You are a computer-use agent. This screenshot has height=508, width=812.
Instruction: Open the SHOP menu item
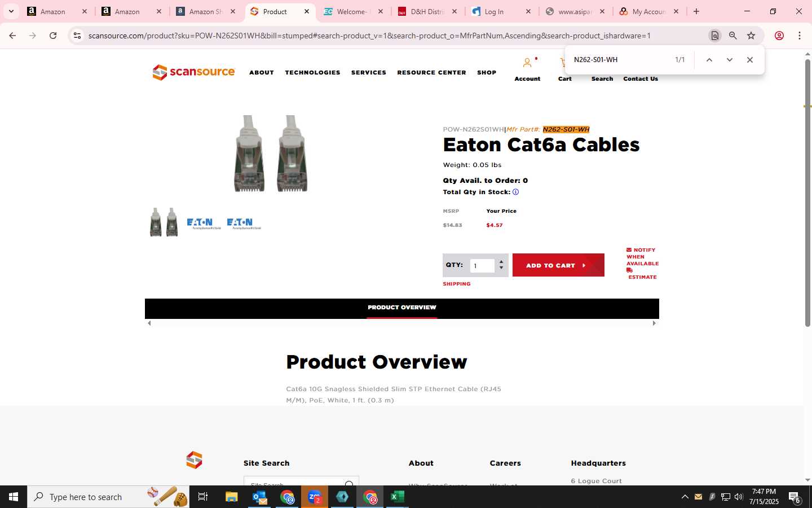(487, 72)
